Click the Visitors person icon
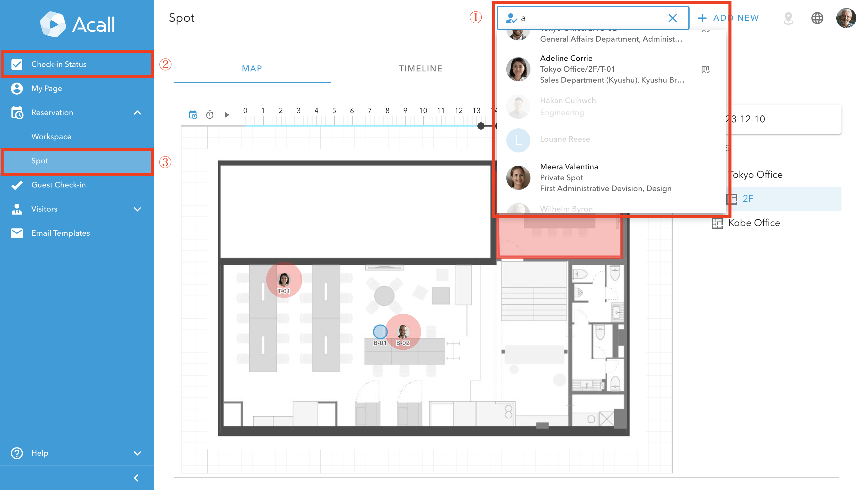The width and height of the screenshot is (868, 490). click(17, 209)
